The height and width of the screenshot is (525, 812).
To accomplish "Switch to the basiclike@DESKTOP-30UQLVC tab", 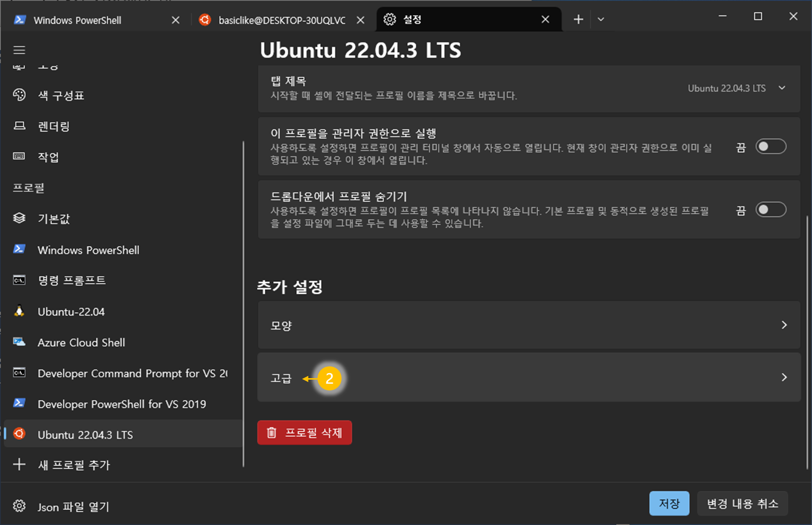I will tap(282, 20).
